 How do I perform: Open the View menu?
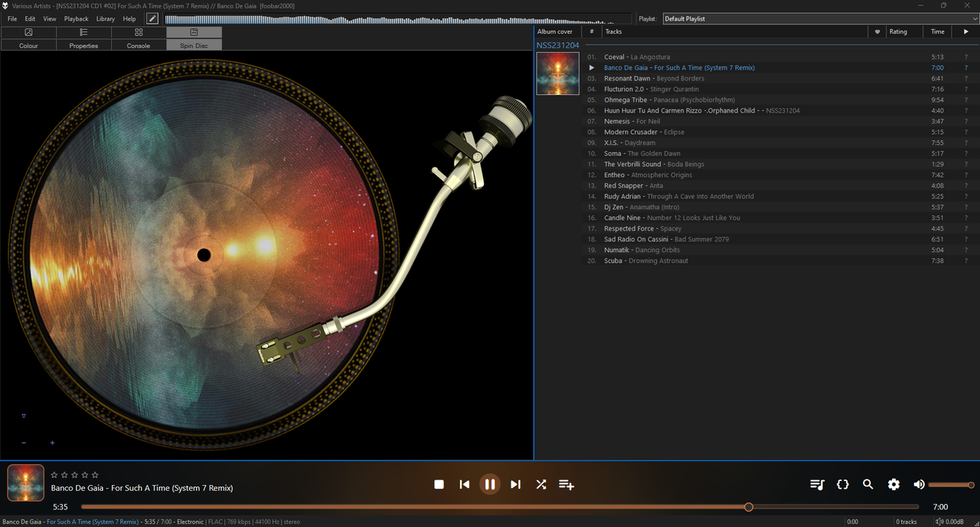click(x=50, y=18)
